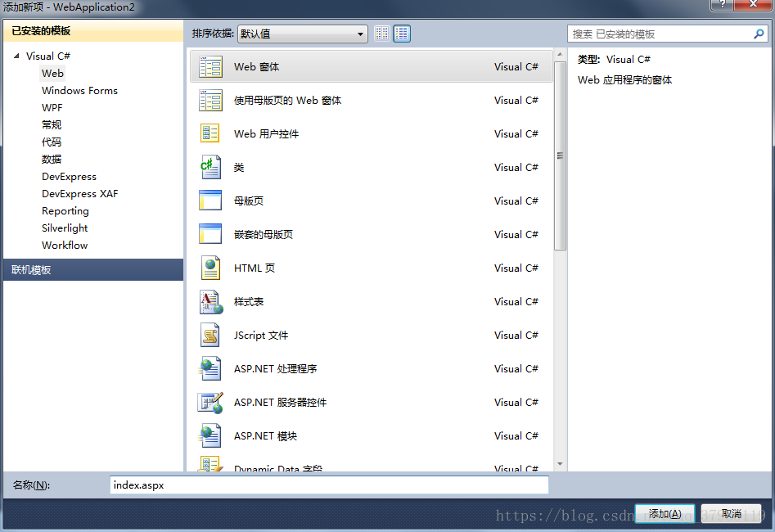Open the 联机模板 section

(93, 270)
